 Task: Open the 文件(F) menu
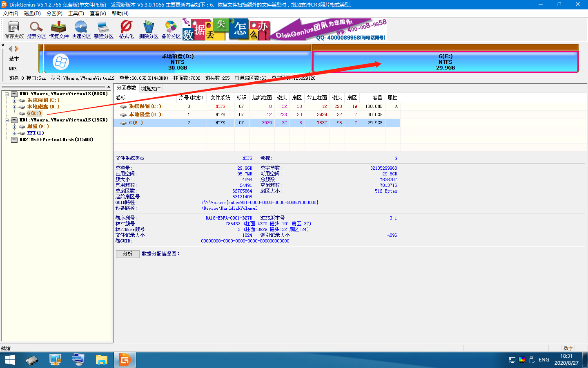pos(11,13)
